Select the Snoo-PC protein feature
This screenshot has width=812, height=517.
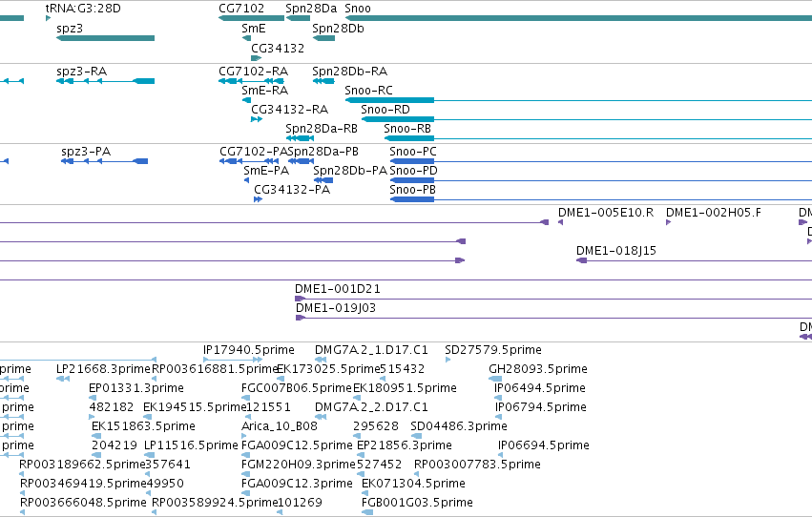pyautogui.click(x=601, y=161)
